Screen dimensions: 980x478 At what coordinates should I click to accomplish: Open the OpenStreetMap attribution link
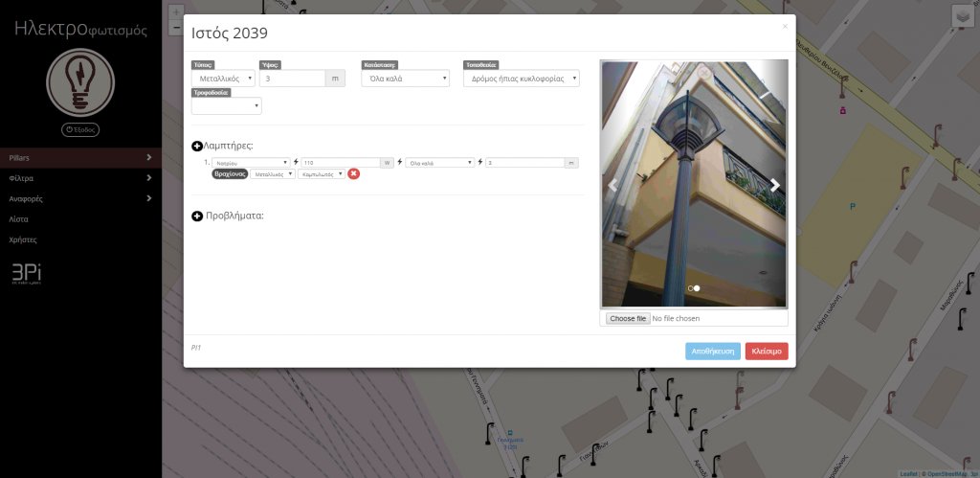click(947, 473)
